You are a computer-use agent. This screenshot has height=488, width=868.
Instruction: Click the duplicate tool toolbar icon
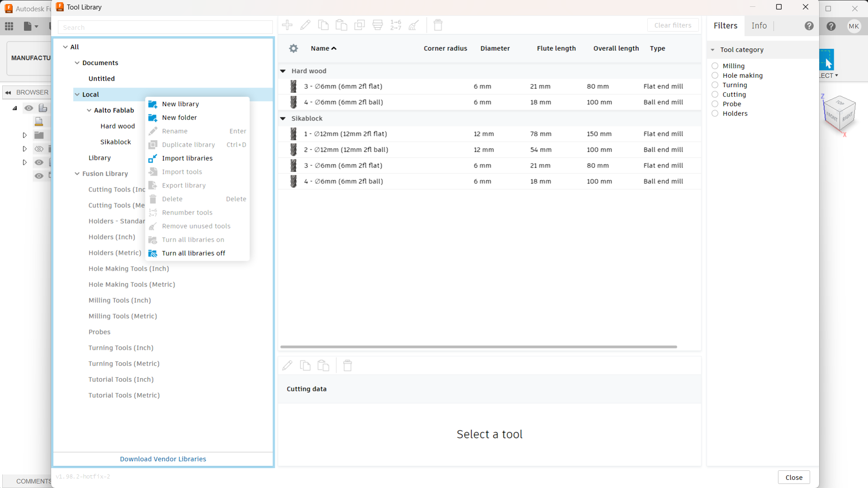[x=359, y=25]
